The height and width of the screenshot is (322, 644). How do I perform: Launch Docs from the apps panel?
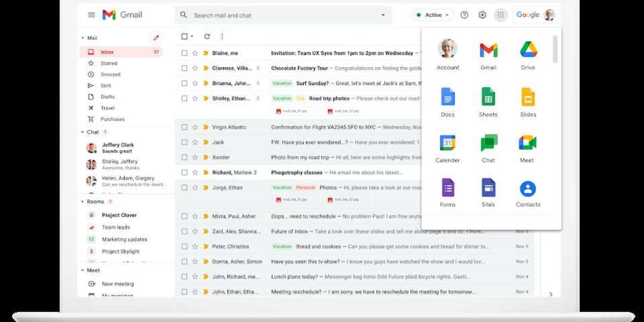coord(448,102)
